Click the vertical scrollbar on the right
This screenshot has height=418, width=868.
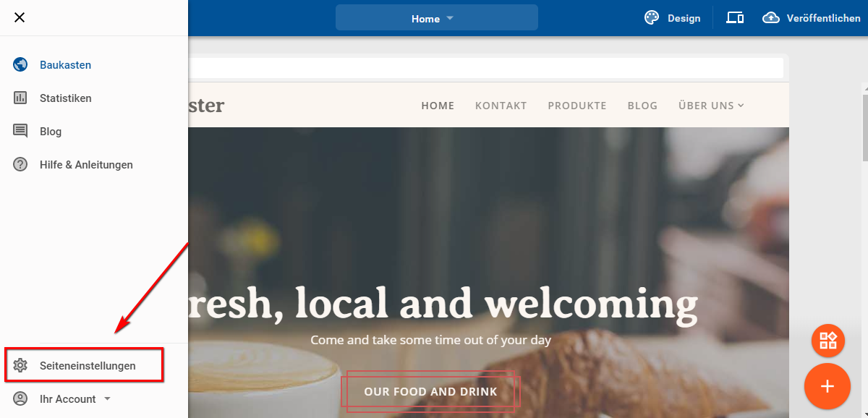864,127
